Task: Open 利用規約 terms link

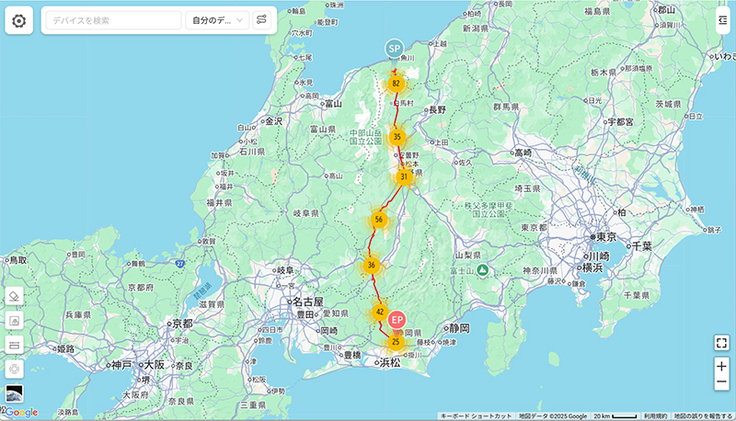Action: point(655,416)
